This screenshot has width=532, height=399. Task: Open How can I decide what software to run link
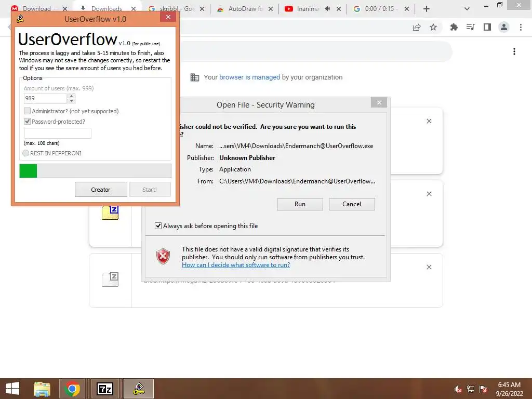click(236, 265)
